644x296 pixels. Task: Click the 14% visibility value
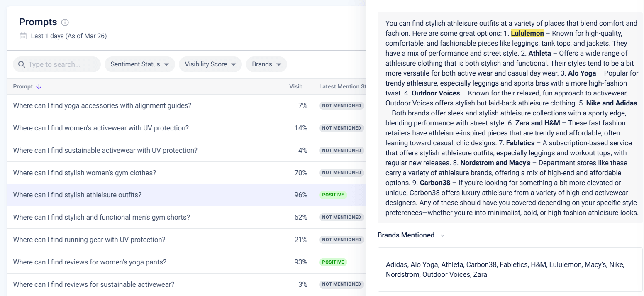301,128
